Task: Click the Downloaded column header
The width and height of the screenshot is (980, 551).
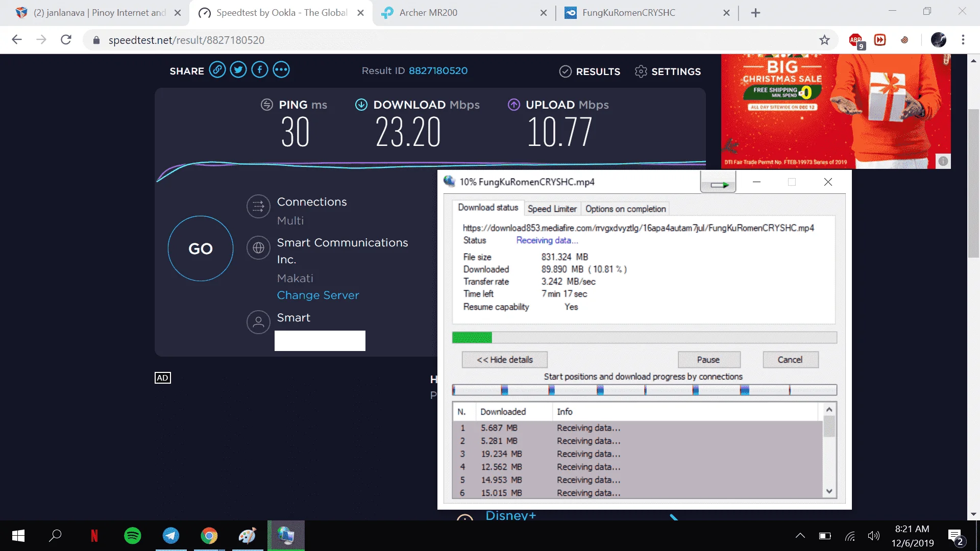Action: 514,412
